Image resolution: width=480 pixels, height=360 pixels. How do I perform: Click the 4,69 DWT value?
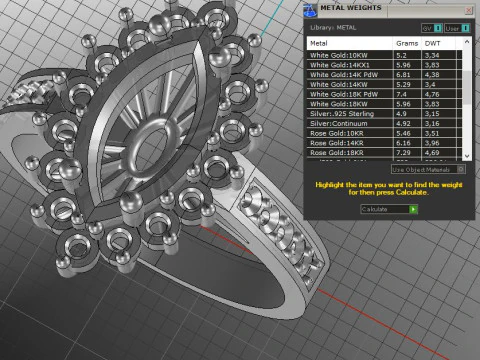point(432,153)
